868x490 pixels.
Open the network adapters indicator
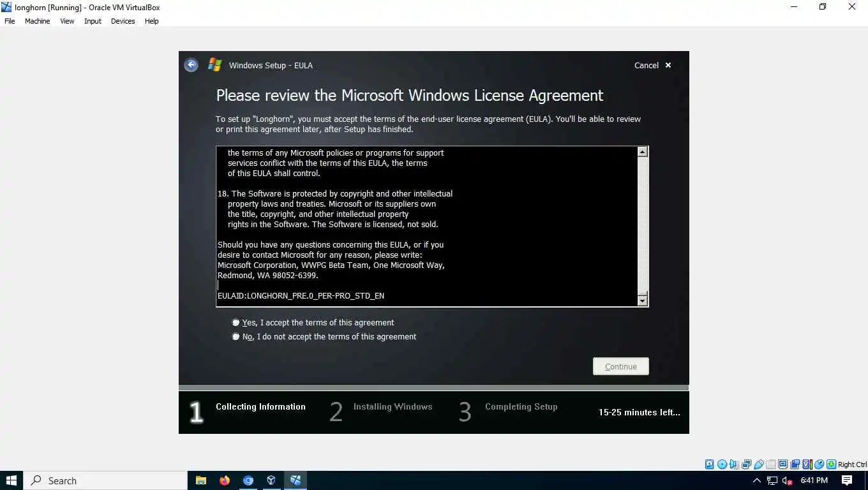(747, 464)
